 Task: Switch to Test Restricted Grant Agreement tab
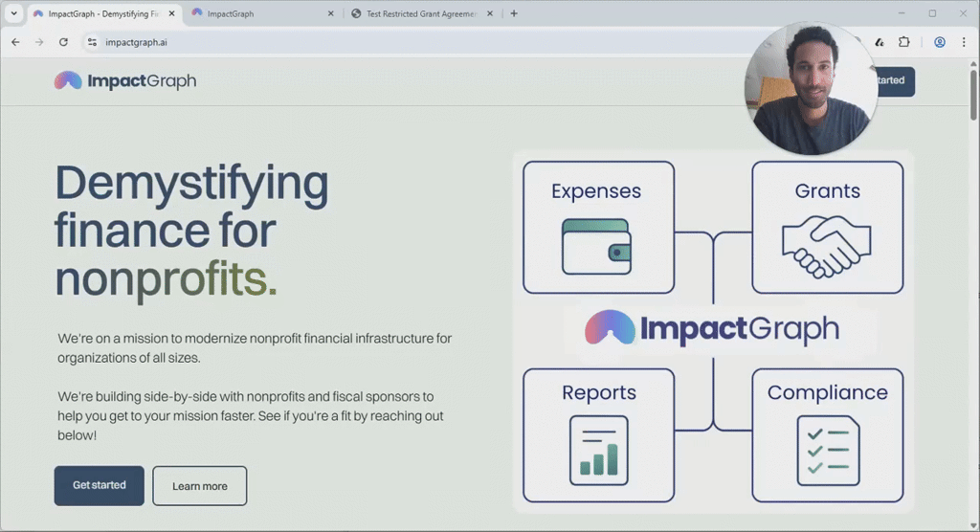coord(421,13)
